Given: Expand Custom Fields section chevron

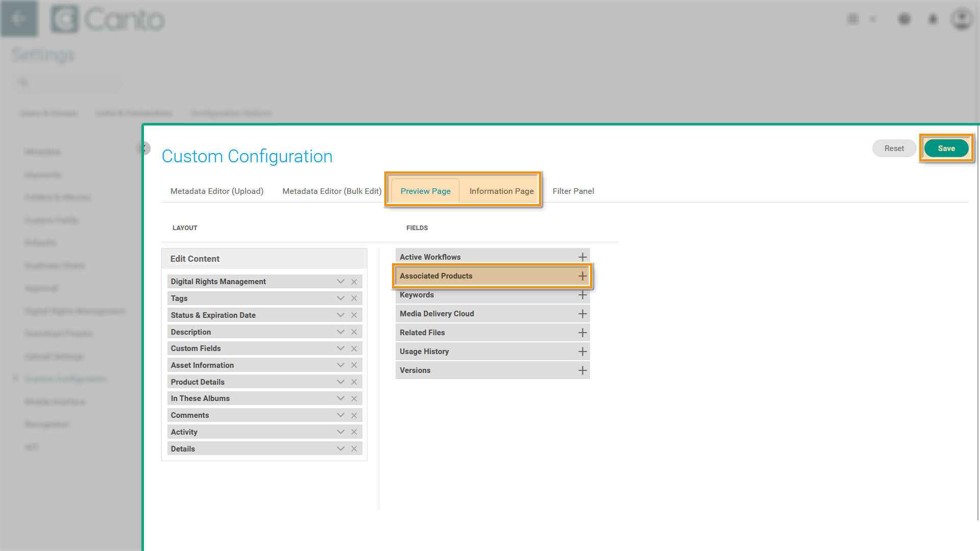Looking at the screenshot, I should 340,348.
